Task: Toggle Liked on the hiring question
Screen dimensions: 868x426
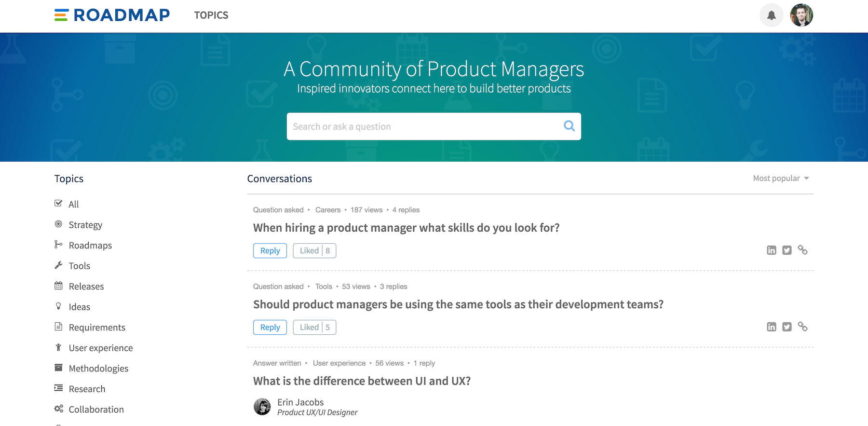Action: [314, 251]
